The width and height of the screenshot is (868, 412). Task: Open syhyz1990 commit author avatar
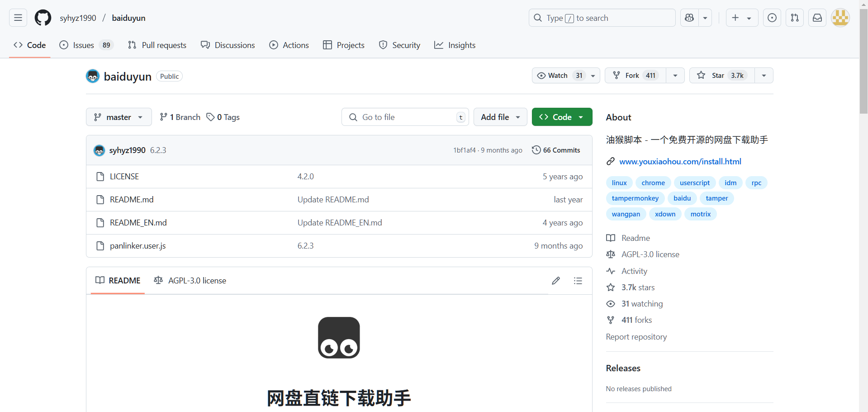tap(99, 150)
